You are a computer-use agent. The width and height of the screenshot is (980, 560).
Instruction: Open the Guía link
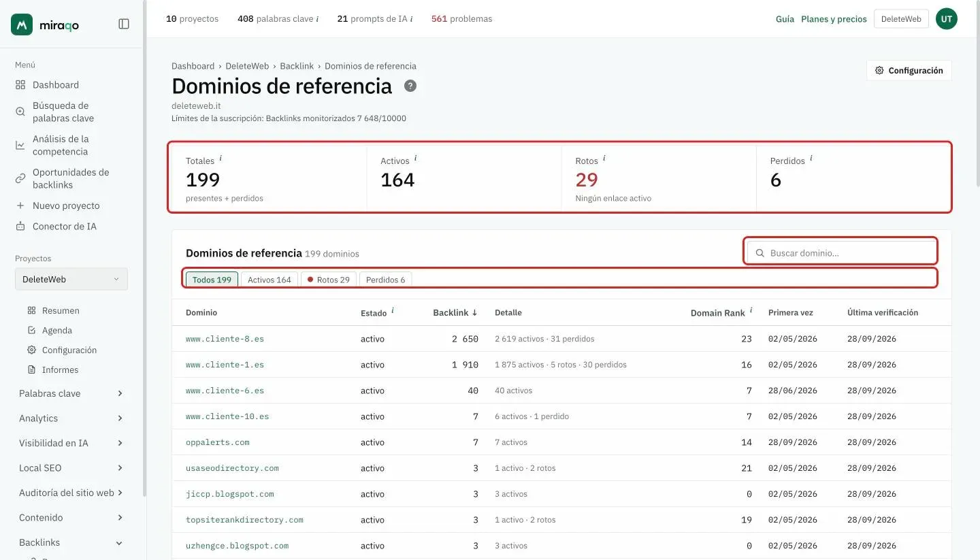coord(785,19)
